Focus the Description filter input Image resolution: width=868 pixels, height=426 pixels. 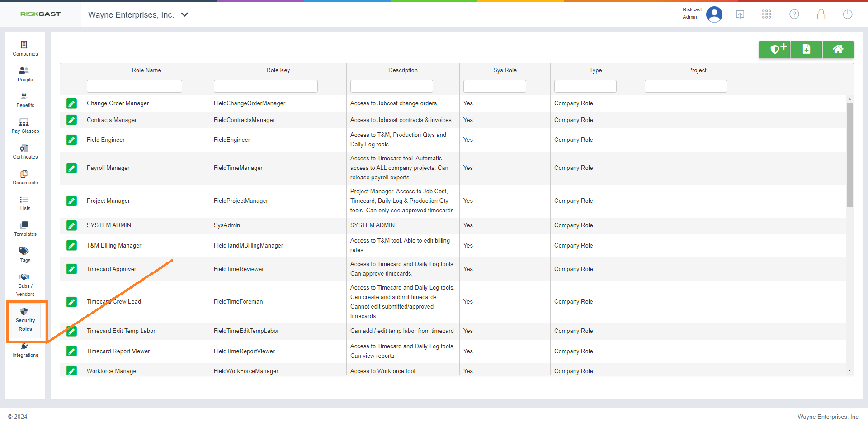(392, 86)
